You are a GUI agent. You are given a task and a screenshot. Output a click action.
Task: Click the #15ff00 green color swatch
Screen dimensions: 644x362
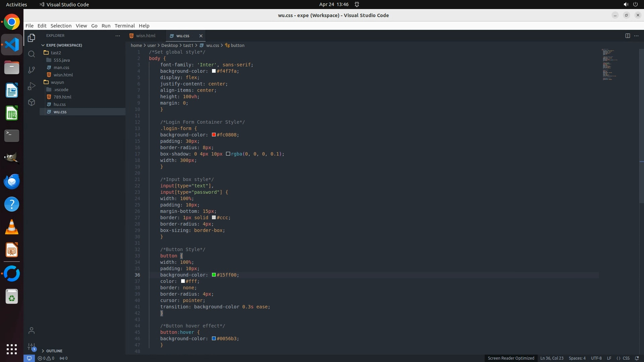coord(214,275)
